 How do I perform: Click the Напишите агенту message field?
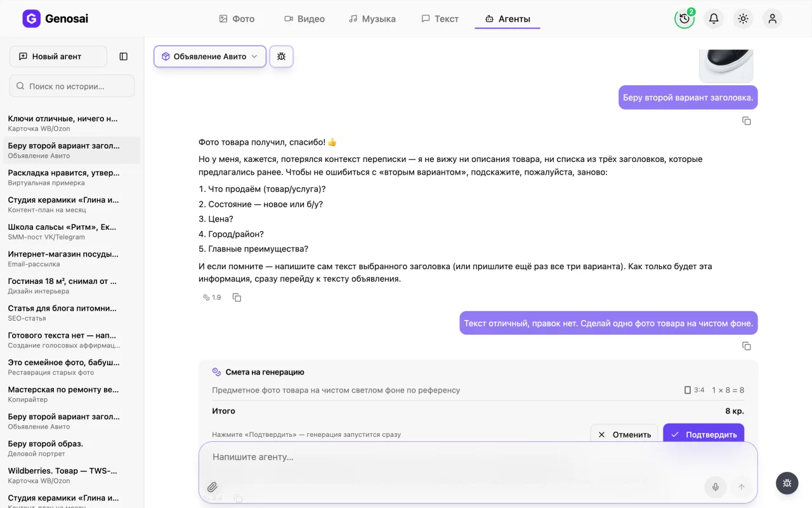coord(478,457)
